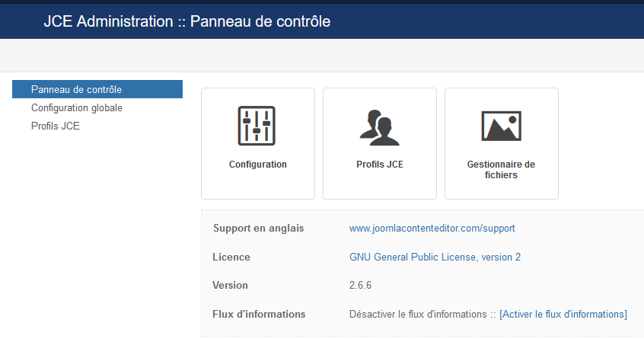Open GNU General Public License, version 2 link
The height and width of the screenshot is (339, 644).
(x=435, y=257)
